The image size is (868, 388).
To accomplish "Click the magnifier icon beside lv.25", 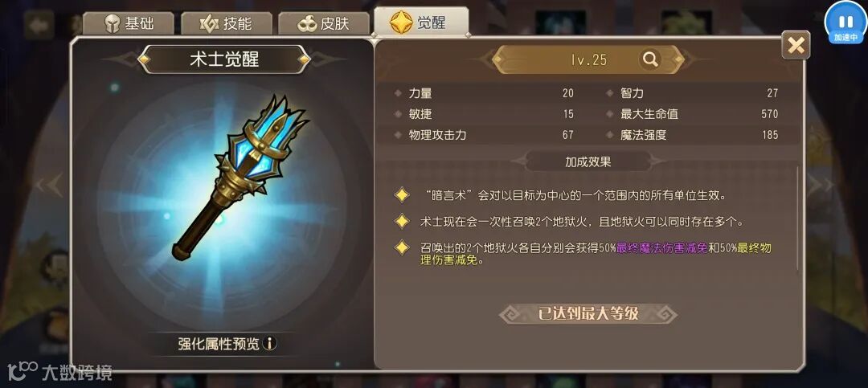I will tap(650, 59).
